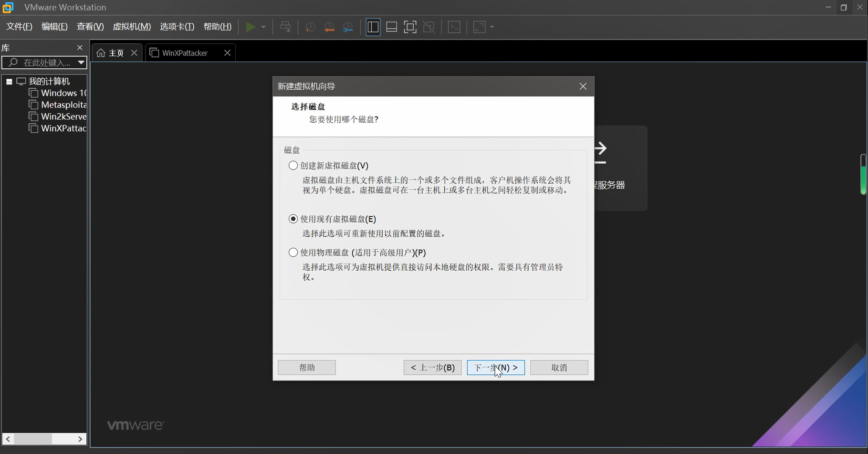Click the Console view terminal icon
The height and width of the screenshot is (454, 868).
coord(454,27)
